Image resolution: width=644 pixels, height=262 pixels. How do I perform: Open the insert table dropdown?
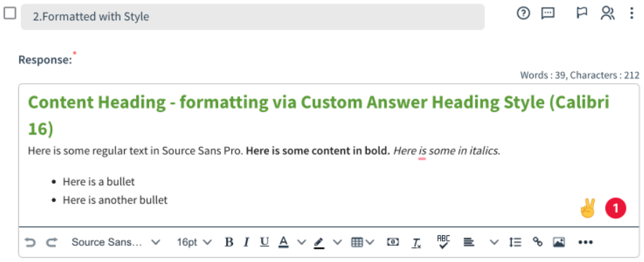[x=362, y=242]
